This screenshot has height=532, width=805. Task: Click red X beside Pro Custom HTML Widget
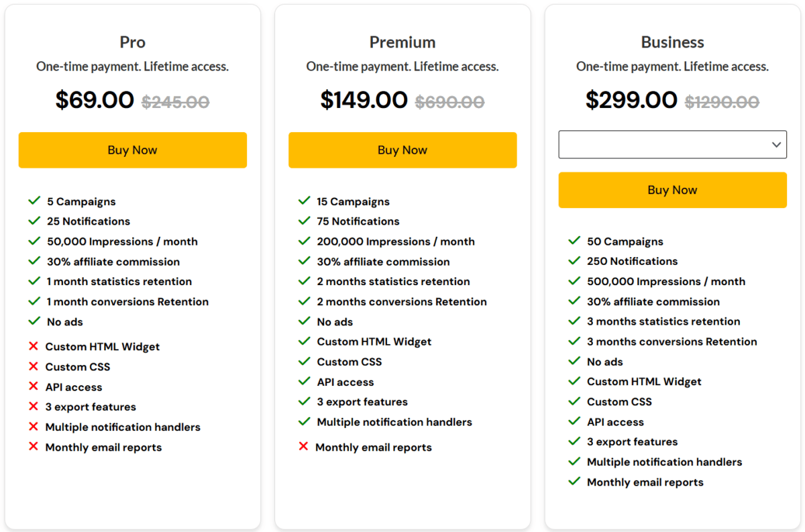coord(33,346)
